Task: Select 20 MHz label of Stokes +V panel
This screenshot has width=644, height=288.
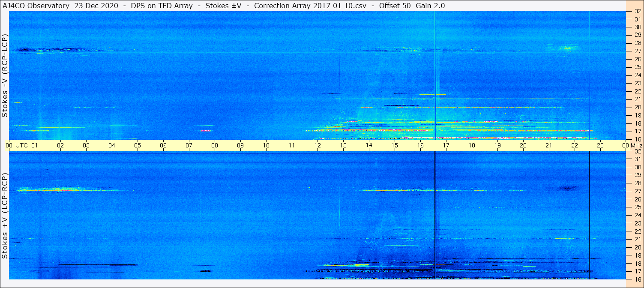Action: click(x=638, y=247)
